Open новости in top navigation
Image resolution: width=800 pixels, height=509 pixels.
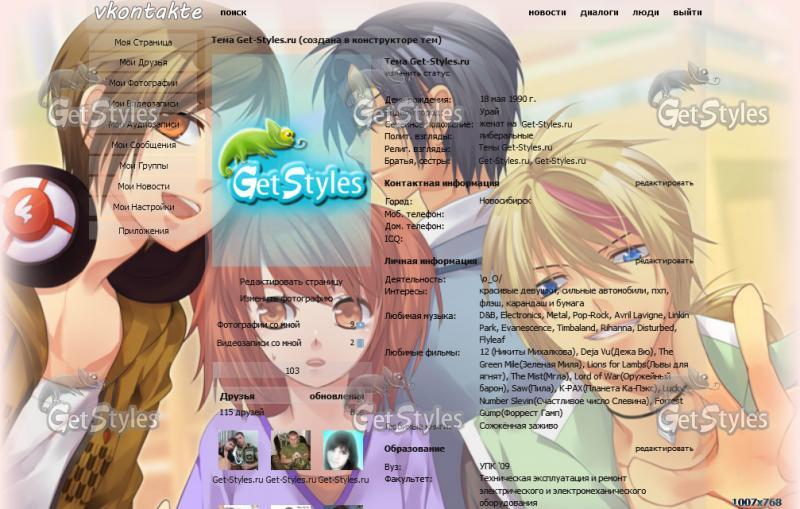[x=547, y=13]
